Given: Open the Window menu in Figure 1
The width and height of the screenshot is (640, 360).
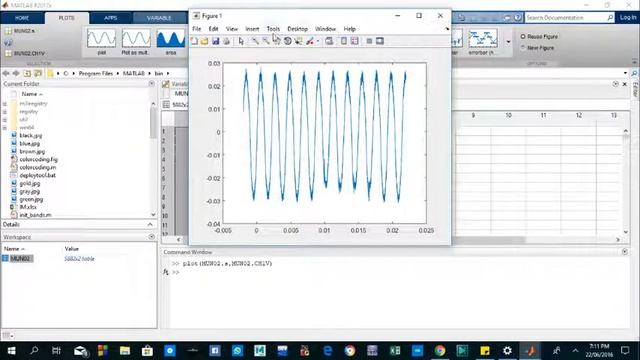Looking at the screenshot, I should coord(325,29).
